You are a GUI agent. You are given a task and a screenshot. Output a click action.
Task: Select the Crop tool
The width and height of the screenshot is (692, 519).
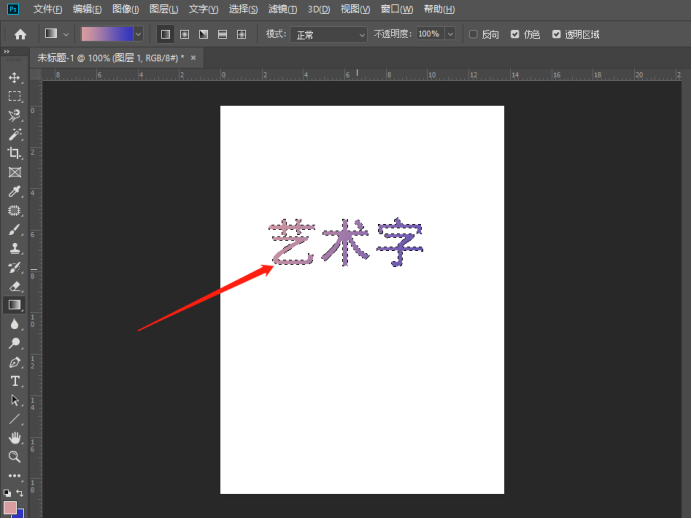[14, 153]
